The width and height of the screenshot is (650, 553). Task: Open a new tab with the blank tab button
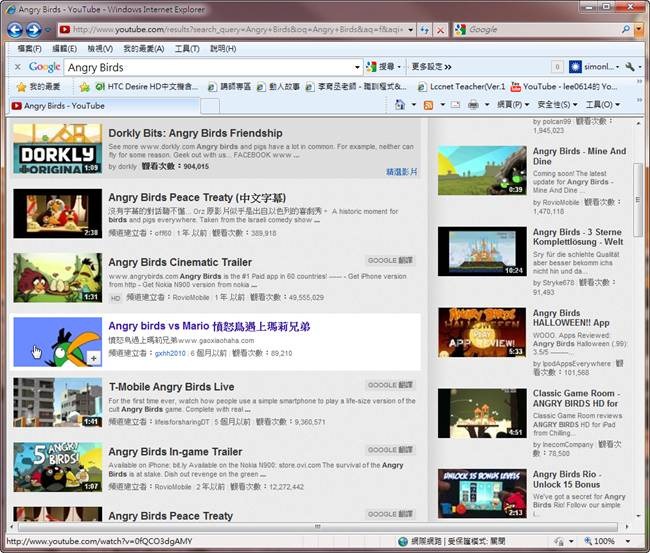pyautogui.click(x=210, y=106)
